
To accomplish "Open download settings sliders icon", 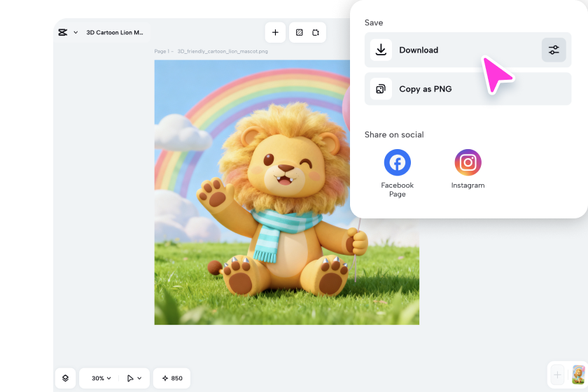I will click(x=554, y=50).
